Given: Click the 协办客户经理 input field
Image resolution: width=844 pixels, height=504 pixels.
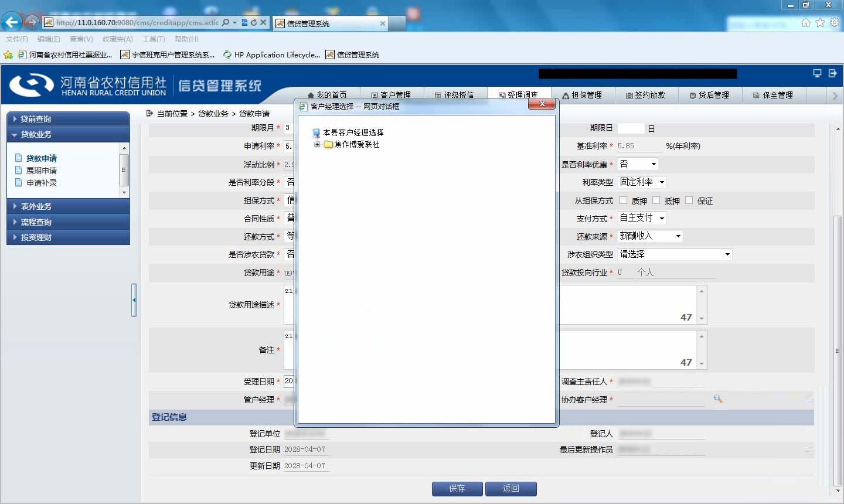Looking at the screenshot, I should click(661, 399).
